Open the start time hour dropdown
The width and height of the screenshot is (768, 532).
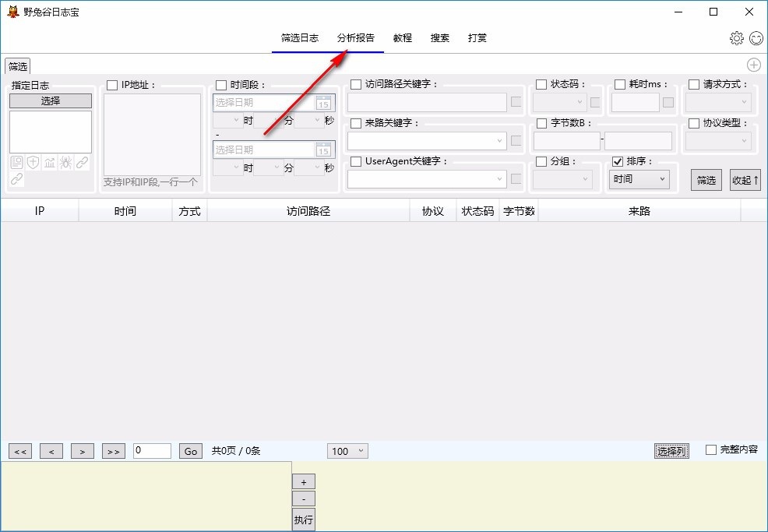[x=227, y=121]
